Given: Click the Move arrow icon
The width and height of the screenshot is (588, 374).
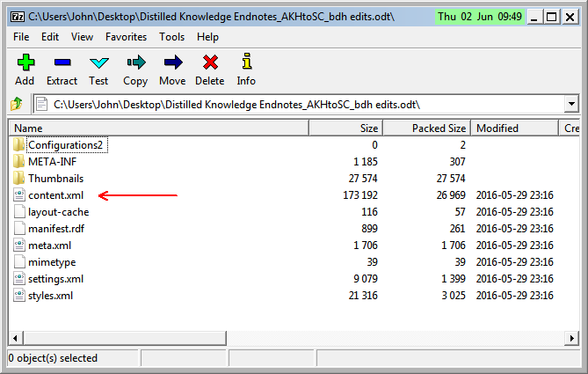Looking at the screenshot, I should [172, 62].
